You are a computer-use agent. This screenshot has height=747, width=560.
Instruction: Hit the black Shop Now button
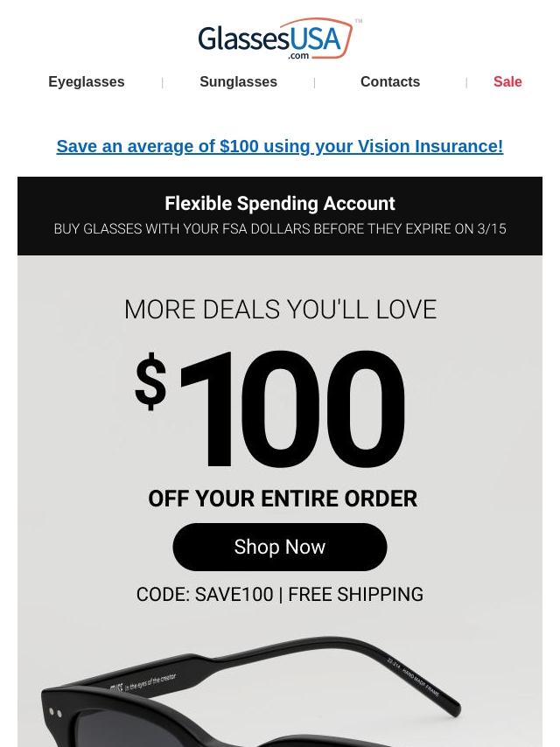(280, 547)
